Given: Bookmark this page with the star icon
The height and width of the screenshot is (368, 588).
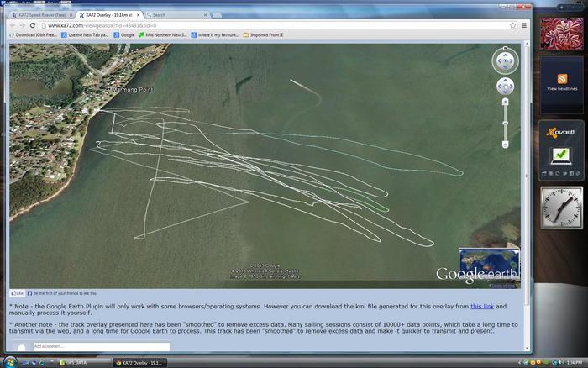Looking at the screenshot, I should click(512, 25).
